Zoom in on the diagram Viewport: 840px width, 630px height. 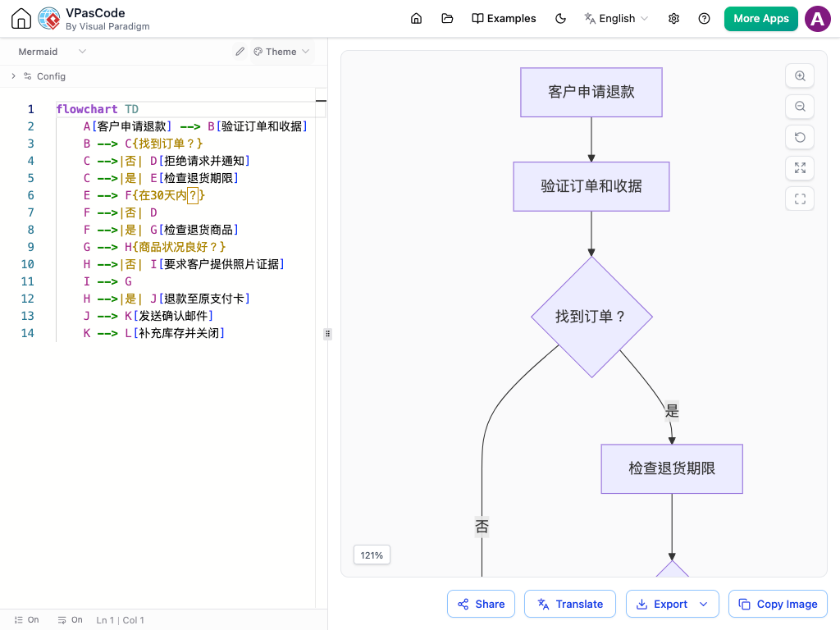(800, 76)
